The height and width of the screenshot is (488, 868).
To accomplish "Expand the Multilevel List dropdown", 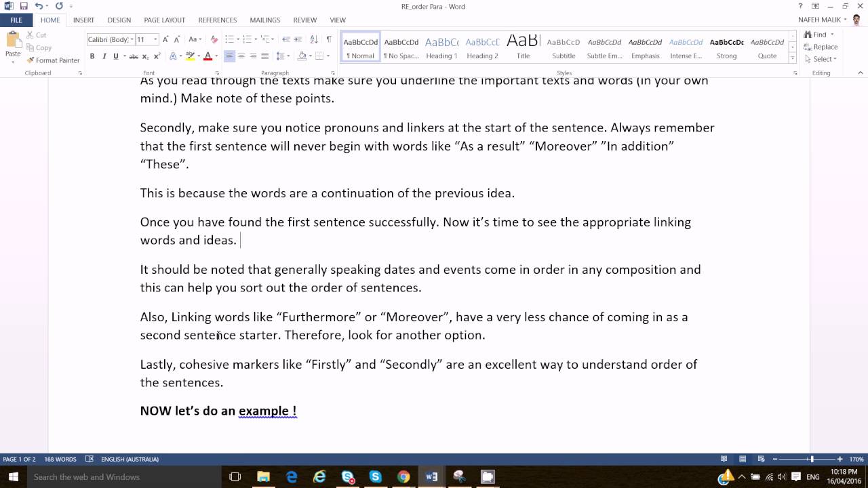I will point(273,39).
